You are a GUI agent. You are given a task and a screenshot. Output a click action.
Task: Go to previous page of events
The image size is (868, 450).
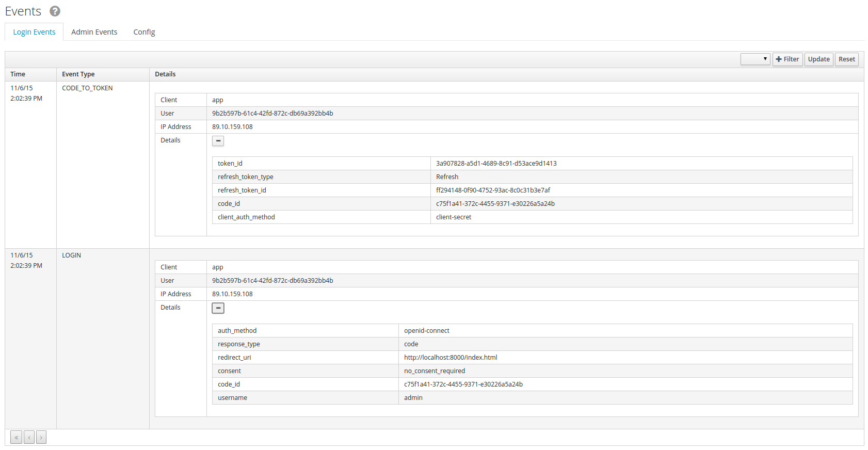29,438
